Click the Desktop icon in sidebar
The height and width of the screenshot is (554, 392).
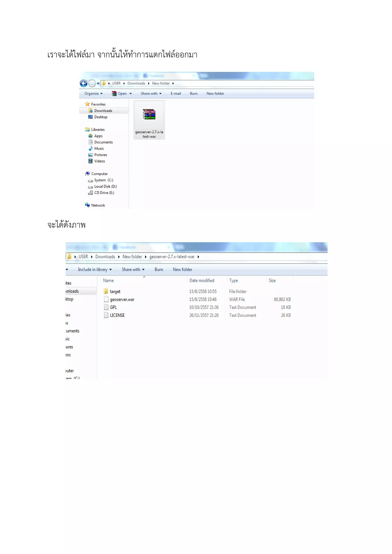tap(91, 117)
